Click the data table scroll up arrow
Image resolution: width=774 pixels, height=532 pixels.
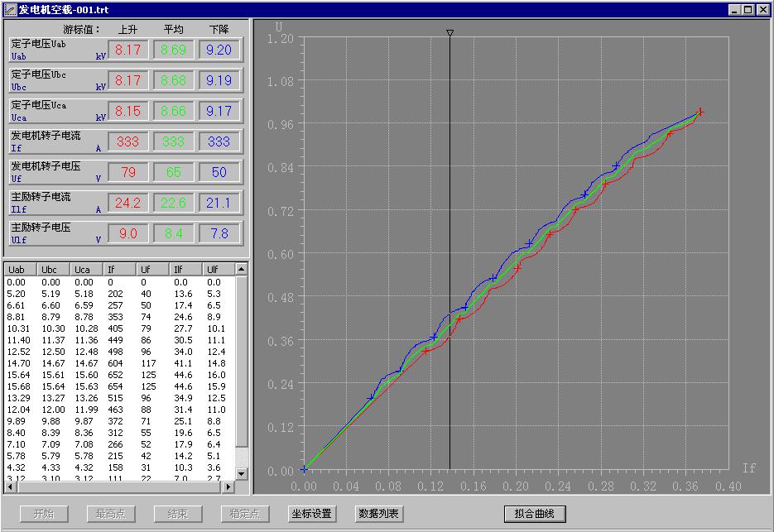pyautogui.click(x=242, y=270)
